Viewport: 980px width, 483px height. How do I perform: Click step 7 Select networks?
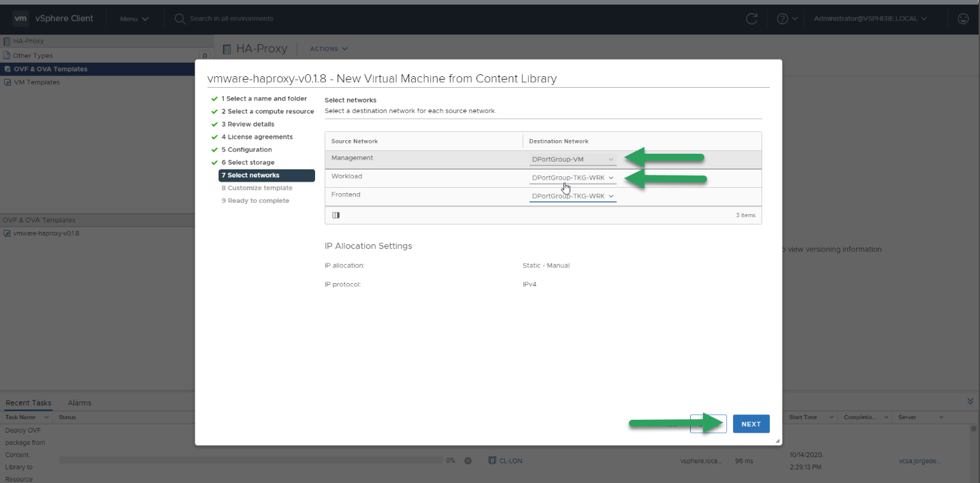point(267,176)
